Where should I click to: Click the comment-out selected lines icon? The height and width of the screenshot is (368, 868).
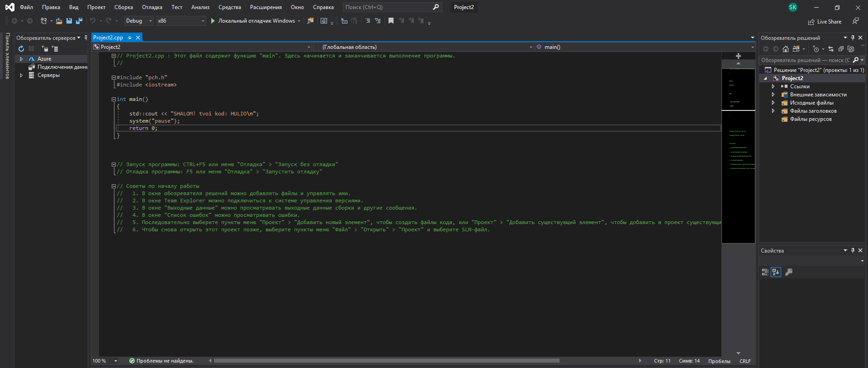(x=368, y=21)
